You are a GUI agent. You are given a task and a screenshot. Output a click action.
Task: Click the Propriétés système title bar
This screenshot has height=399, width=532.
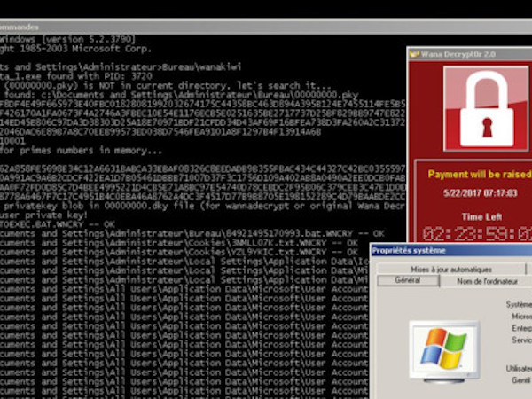[451, 251]
